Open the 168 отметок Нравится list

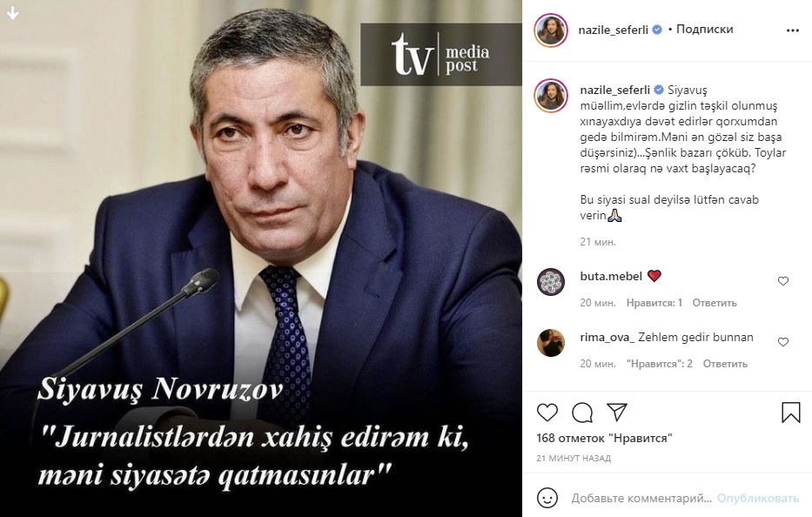(x=604, y=439)
